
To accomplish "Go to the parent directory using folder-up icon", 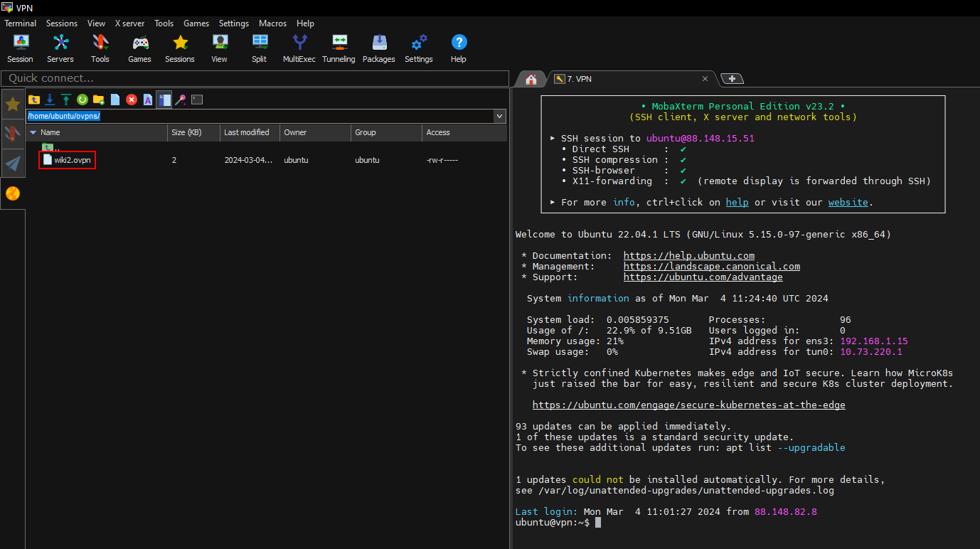I will pos(33,100).
